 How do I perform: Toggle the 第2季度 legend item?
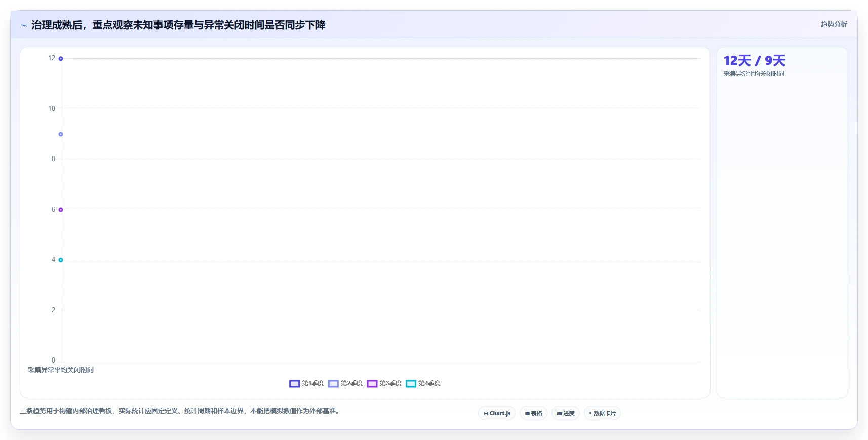[345, 383]
